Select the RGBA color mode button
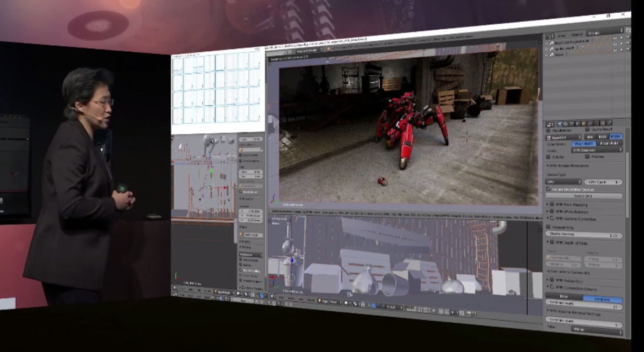 click(x=616, y=137)
